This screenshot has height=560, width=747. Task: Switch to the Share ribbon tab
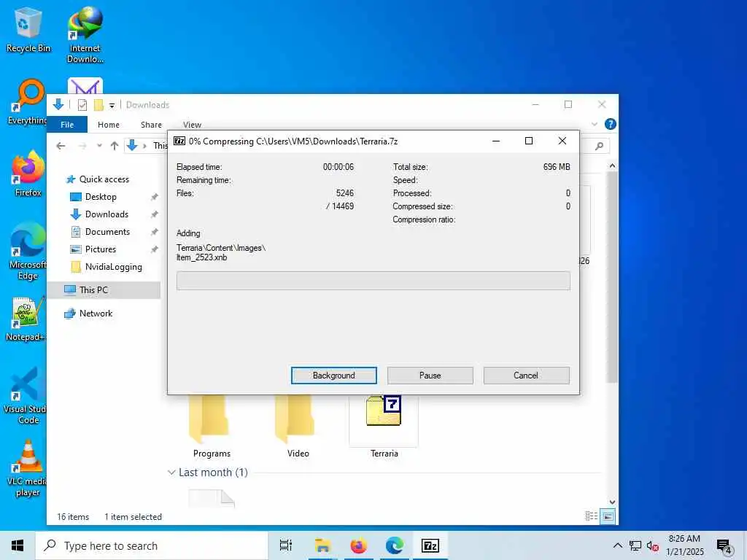click(151, 125)
